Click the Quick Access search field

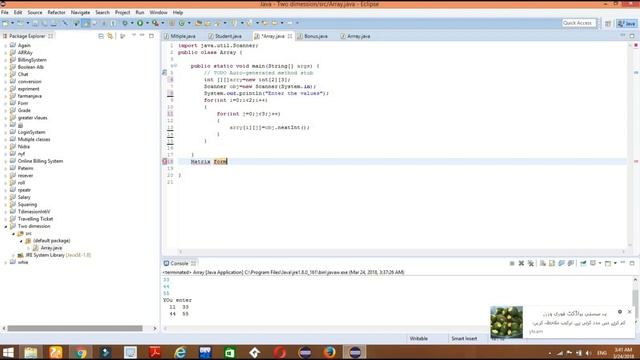pos(578,23)
